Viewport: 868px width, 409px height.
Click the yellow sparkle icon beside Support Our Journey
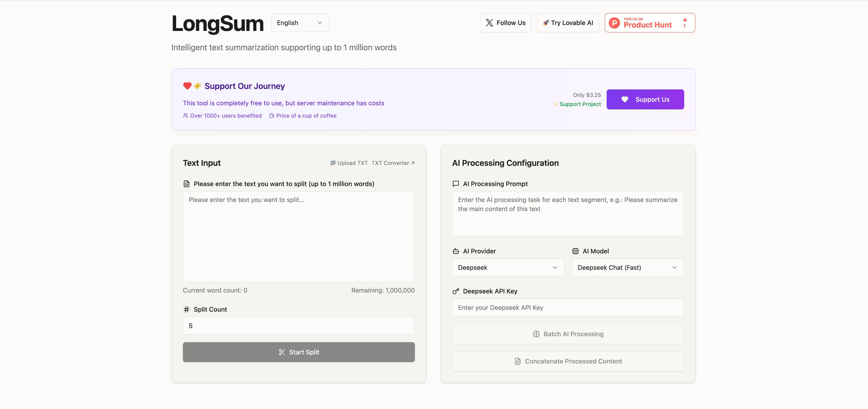coord(197,86)
